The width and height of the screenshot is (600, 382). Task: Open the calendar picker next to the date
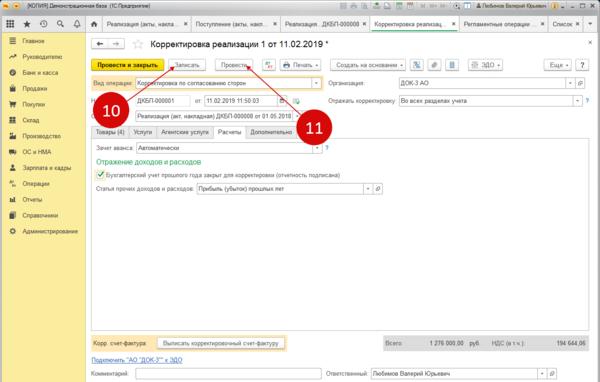tap(282, 101)
